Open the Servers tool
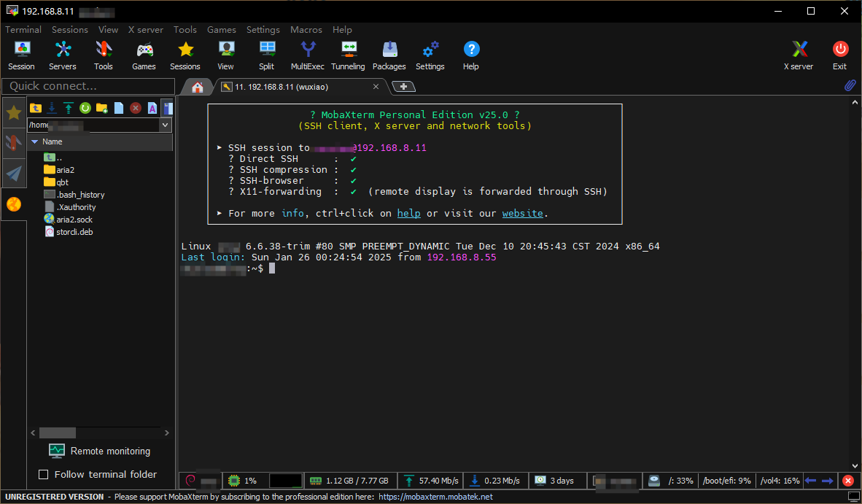Viewport: 862px width, 504px height. (x=63, y=55)
